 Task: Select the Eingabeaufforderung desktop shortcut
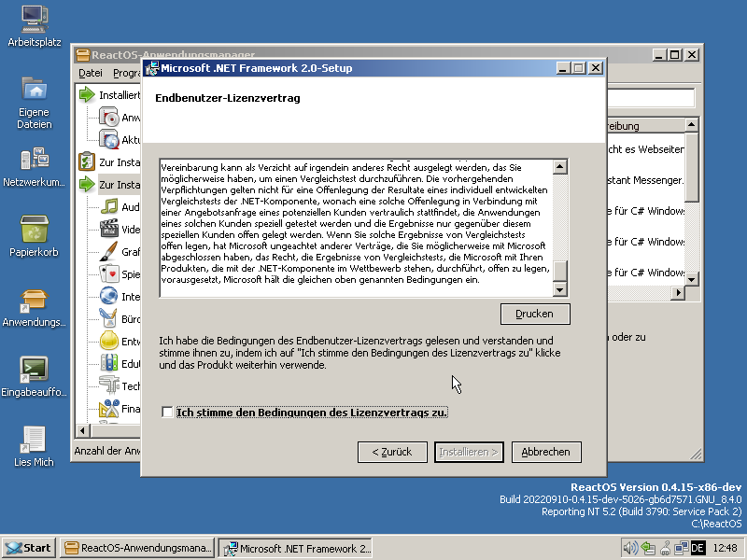34,370
